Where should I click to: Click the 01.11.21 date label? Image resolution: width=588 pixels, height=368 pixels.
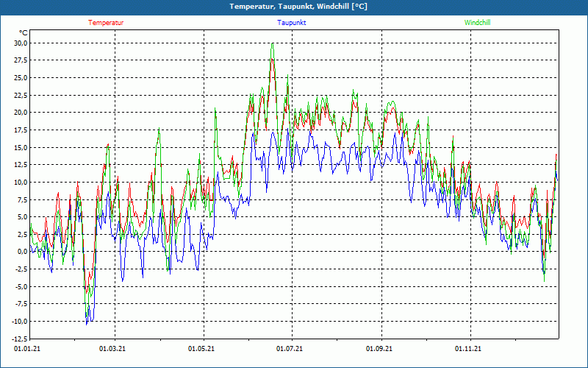click(x=467, y=349)
